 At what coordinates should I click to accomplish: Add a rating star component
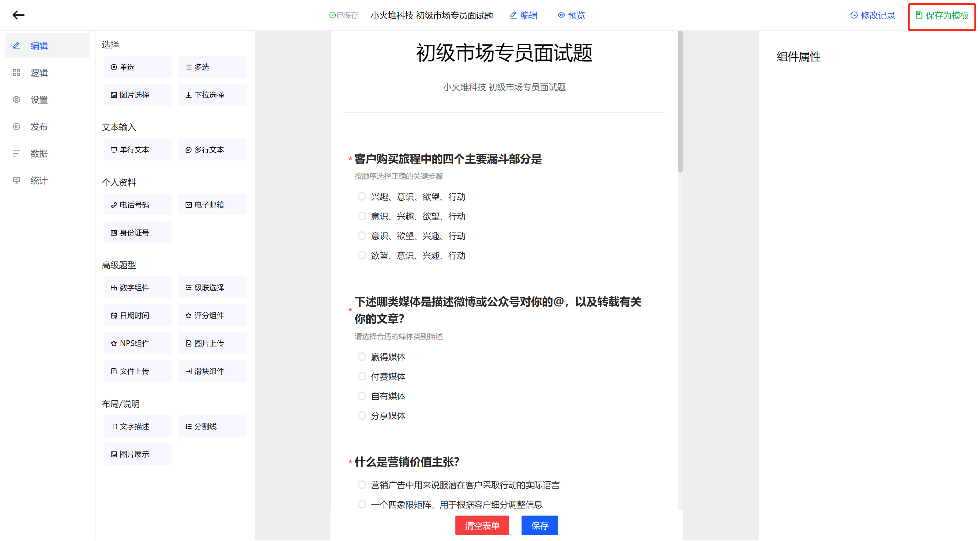tap(212, 316)
